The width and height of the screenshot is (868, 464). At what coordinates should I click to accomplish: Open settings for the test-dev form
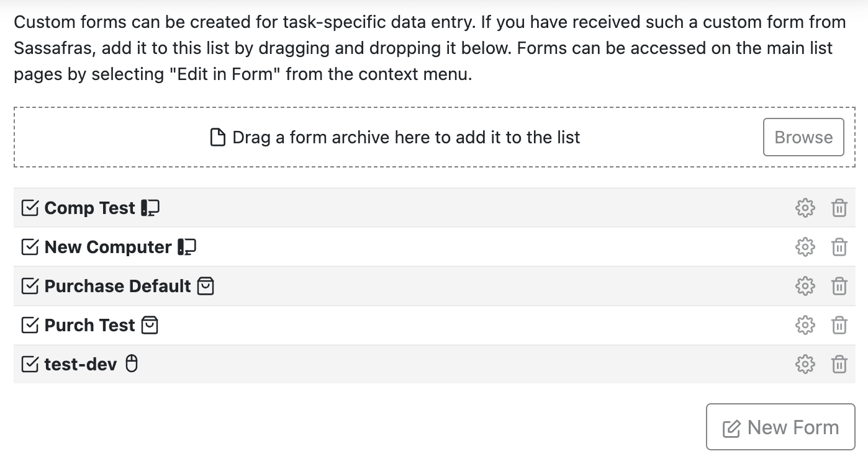[x=805, y=364]
